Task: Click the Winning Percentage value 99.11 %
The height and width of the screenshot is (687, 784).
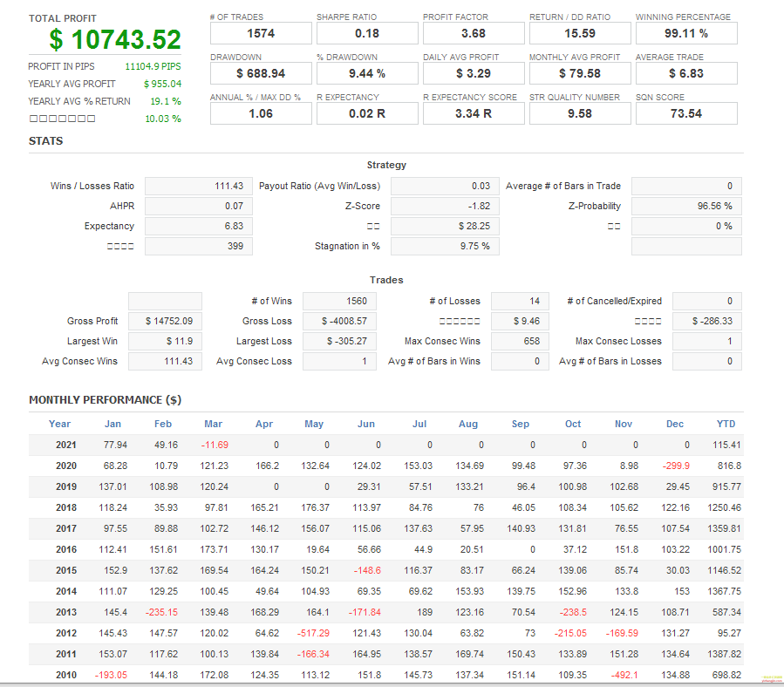Action: coord(686,33)
